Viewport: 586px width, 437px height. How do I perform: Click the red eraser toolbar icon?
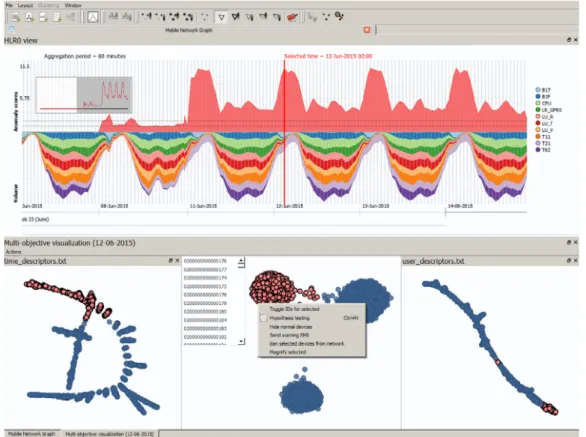click(x=292, y=17)
